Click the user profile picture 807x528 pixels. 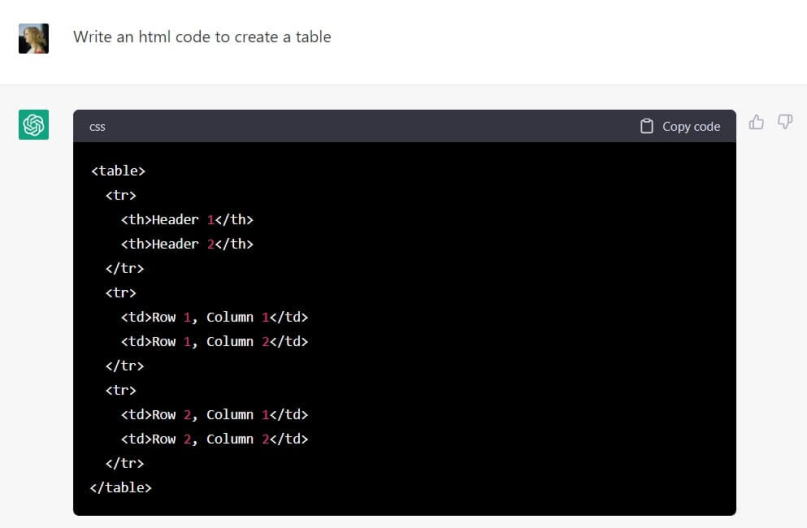[34, 38]
